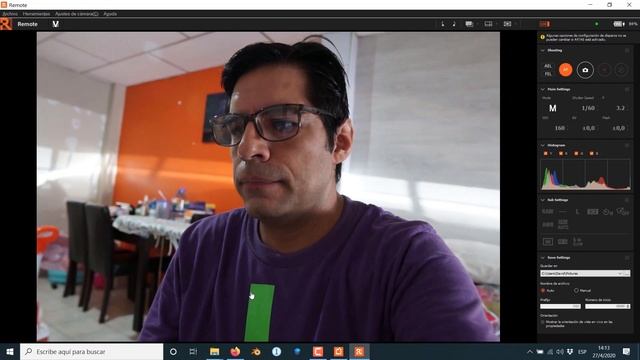Click the orange panel layout toolbar icon
The width and height of the screenshot is (640, 360).
tap(544, 24)
